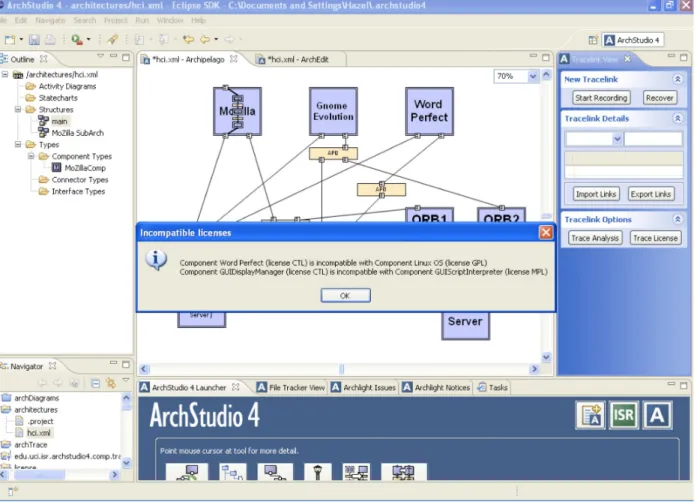Screen dimensions: 697x502
Task: Click the Run external tools icon
Action: click(x=77, y=40)
